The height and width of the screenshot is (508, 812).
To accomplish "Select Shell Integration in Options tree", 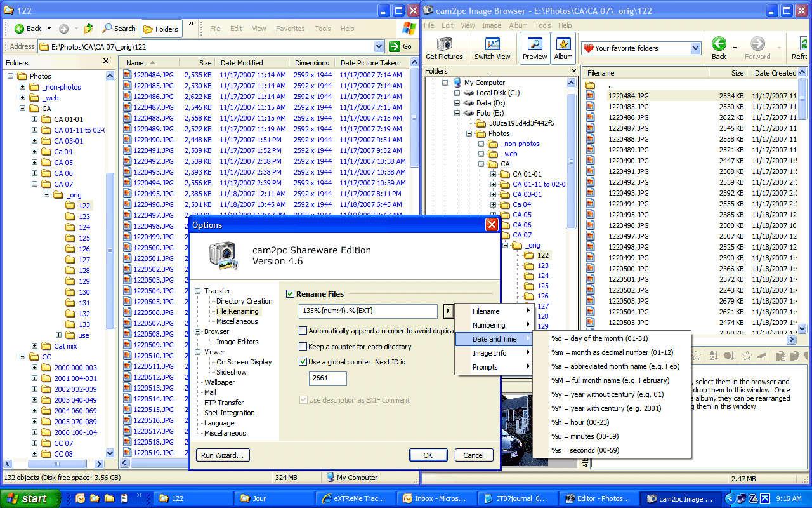I will (x=229, y=413).
